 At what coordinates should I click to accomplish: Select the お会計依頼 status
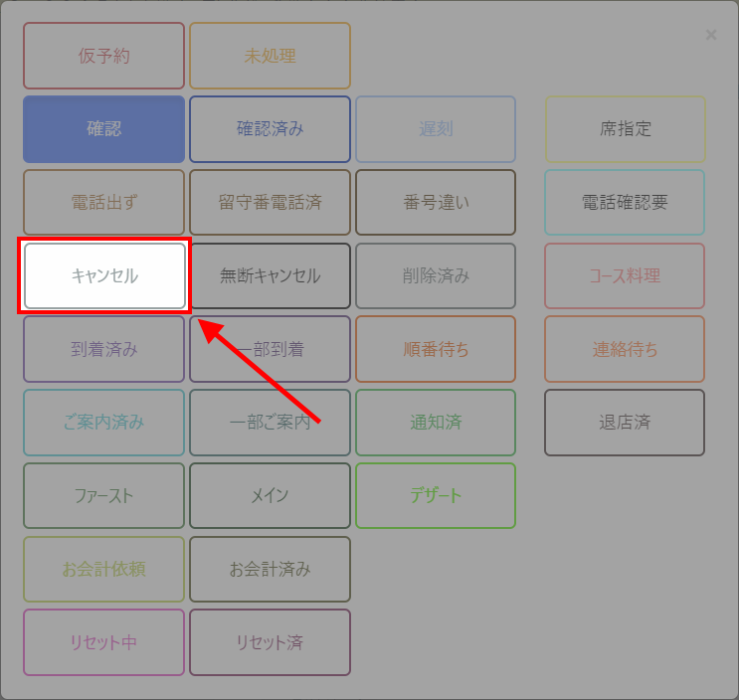104,569
